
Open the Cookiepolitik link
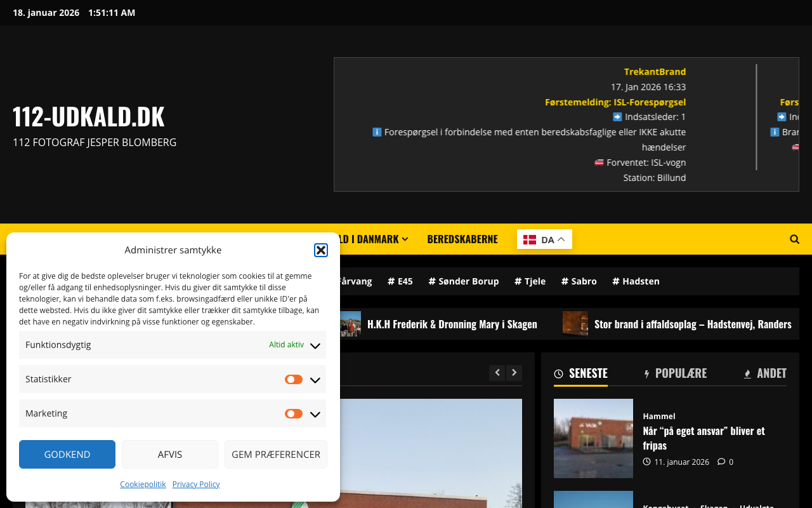143,484
